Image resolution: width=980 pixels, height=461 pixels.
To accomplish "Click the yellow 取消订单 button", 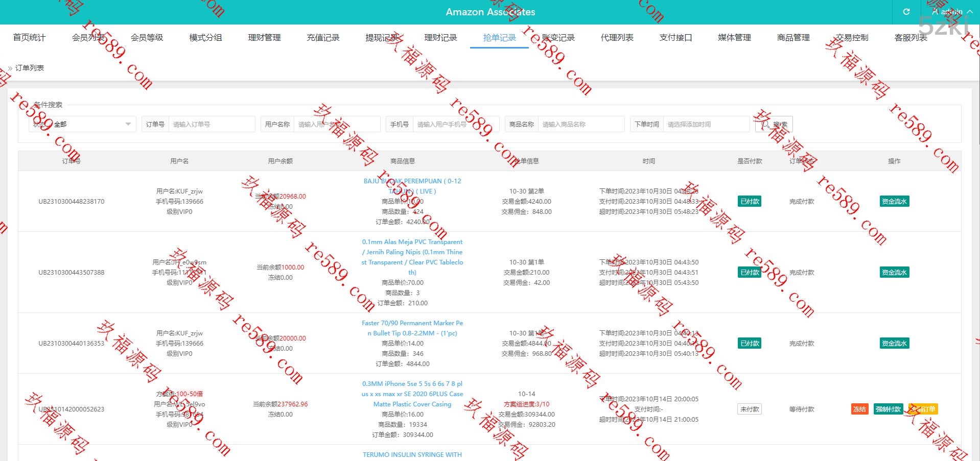I will pos(923,409).
